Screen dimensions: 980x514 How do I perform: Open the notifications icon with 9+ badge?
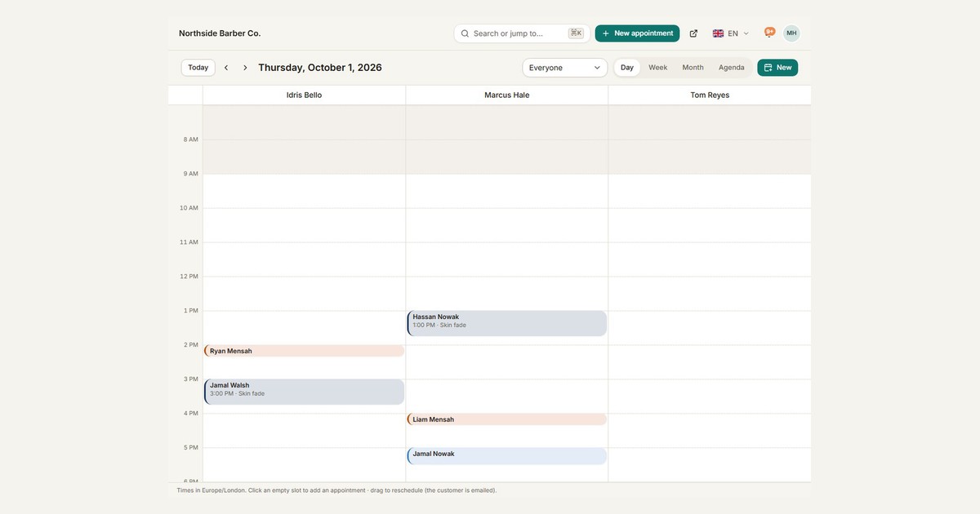(769, 33)
